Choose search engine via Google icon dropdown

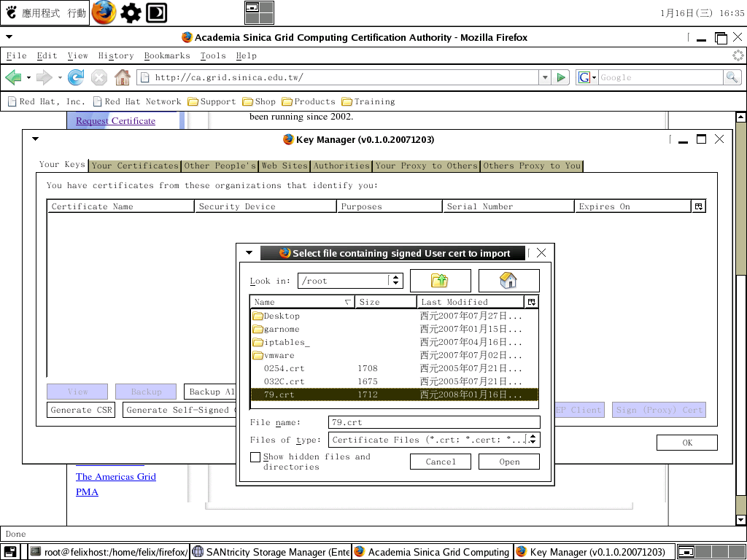click(x=587, y=77)
